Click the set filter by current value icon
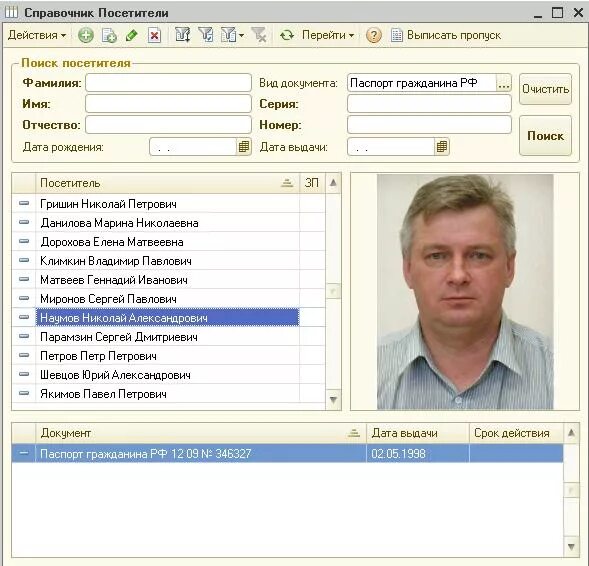Image resolution: width=589 pixels, height=566 pixels. coord(206,35)
